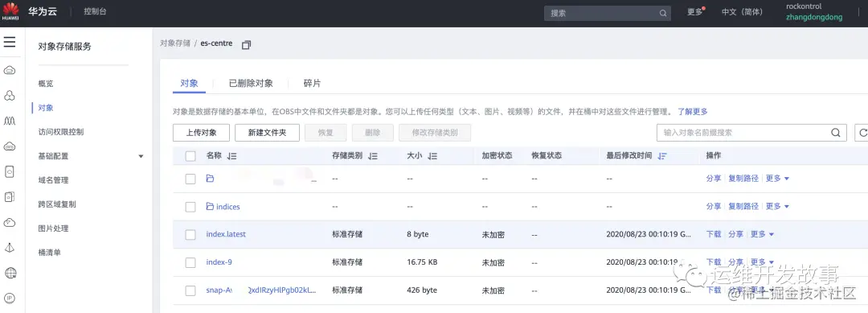The height and width of the screenshot is (313, 868).
Task: Open the index.latest file link
Action: 226,234
